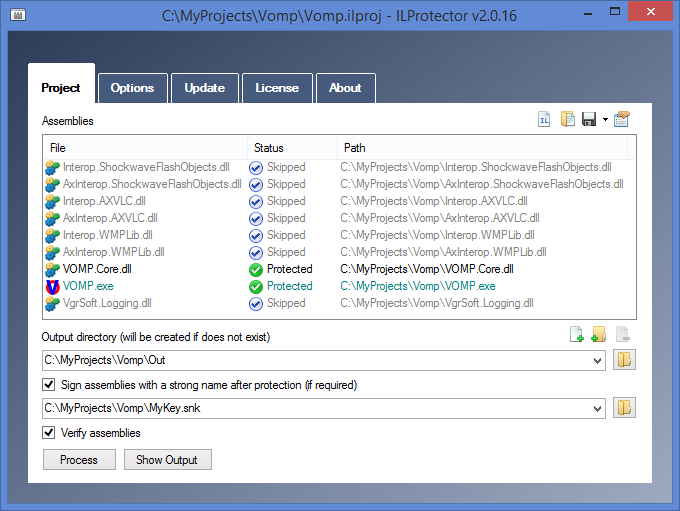Click the Process button
The height and width of the screenshot is (511, 680).
pos(79,459)
